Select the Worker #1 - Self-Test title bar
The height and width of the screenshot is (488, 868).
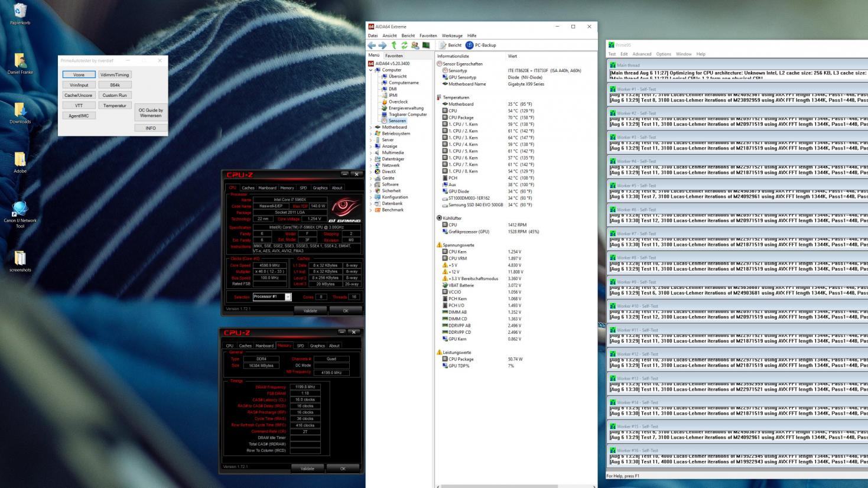(x=737, y=89)
